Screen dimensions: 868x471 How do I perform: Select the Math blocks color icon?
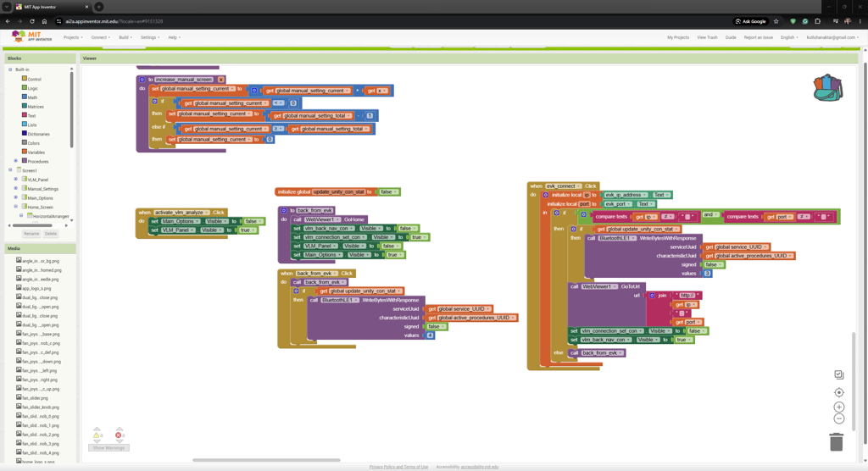click(x=25, y=97)
